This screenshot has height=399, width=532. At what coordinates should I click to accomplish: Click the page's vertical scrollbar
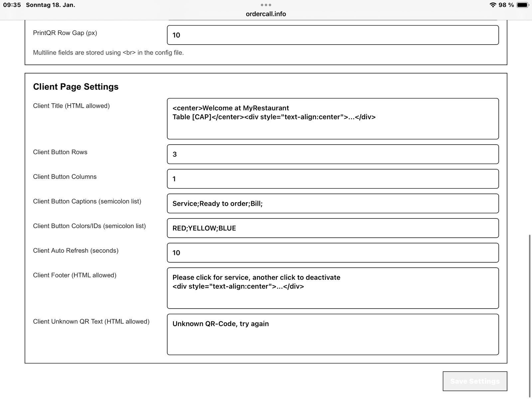point(530,316)
